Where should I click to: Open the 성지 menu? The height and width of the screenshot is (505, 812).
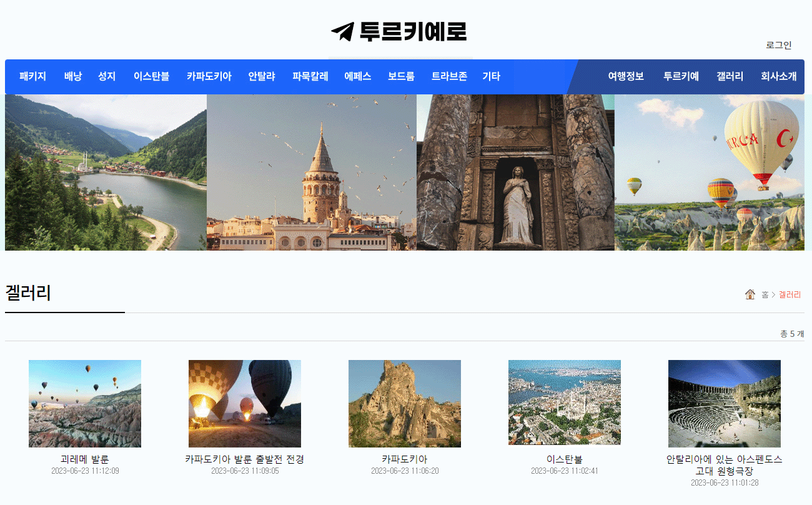(x=107, y=77)
